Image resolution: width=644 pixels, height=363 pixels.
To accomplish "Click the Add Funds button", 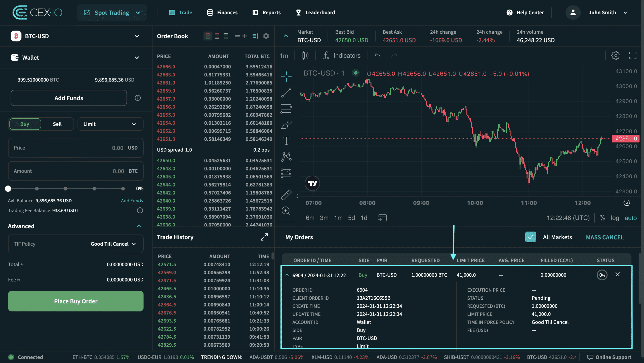I will point(69,98).
